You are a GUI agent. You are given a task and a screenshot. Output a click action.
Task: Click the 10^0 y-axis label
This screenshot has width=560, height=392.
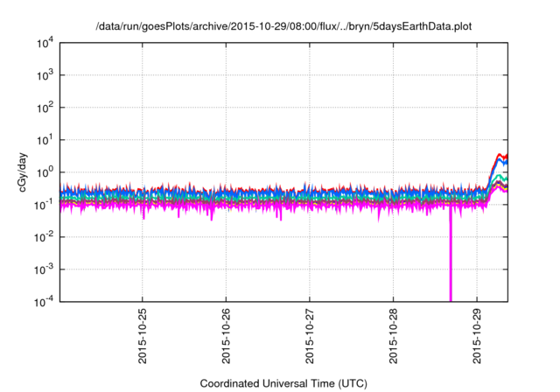pyautogui.click(x=45, y=172)
